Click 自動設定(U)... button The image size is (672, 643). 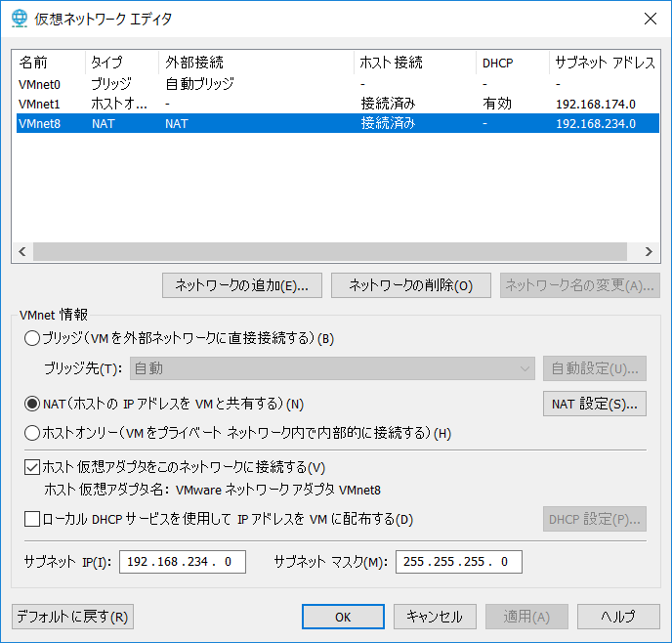pyautogui.click(x=595, y=368)
